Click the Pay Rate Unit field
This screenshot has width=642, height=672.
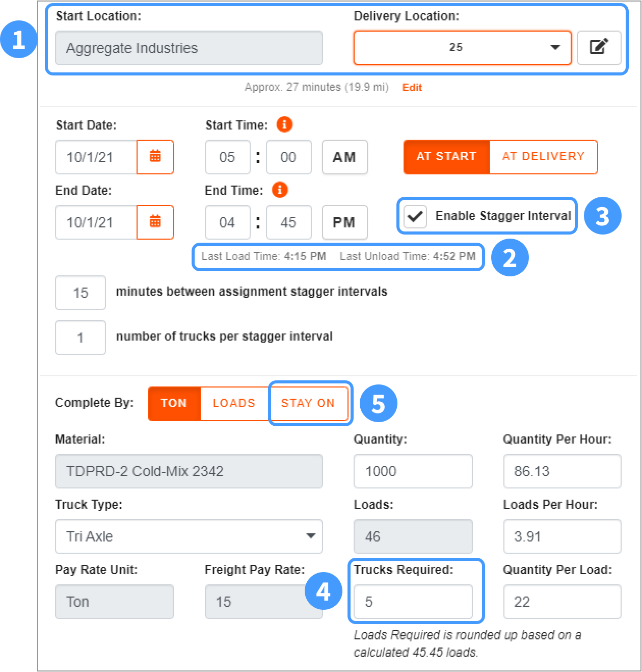point(115,602)
